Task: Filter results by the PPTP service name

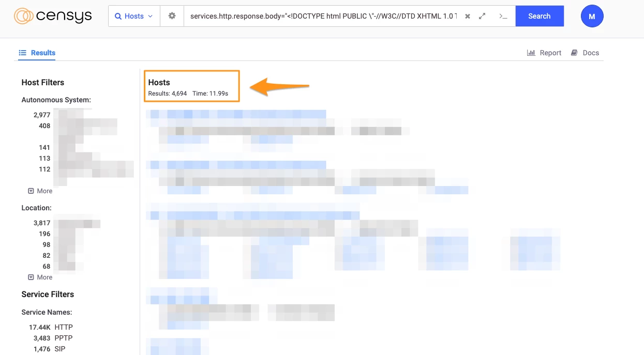Action: [x=64, y=338]
